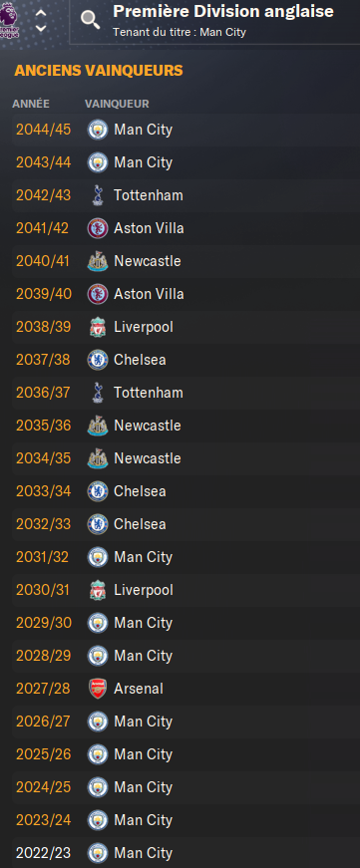Sort by the ANNÉE column header

(x=31, y=104)
